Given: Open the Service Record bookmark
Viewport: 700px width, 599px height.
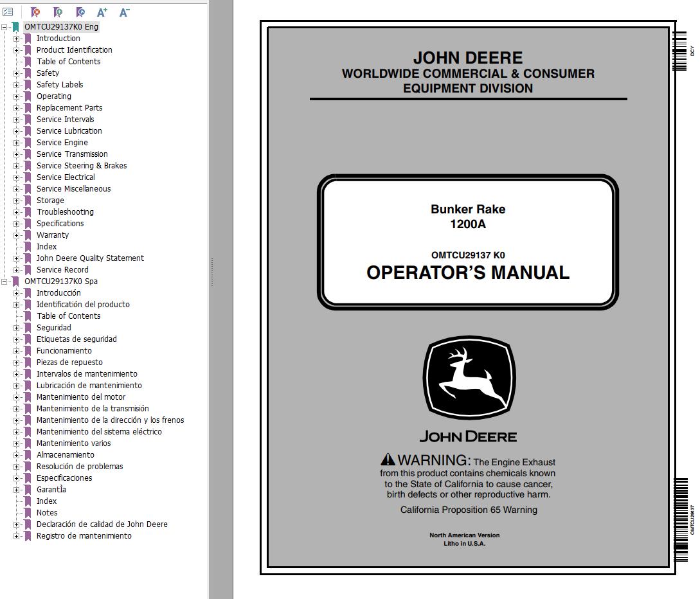Looking at the screenshot, I should click(x=62, y=269).
